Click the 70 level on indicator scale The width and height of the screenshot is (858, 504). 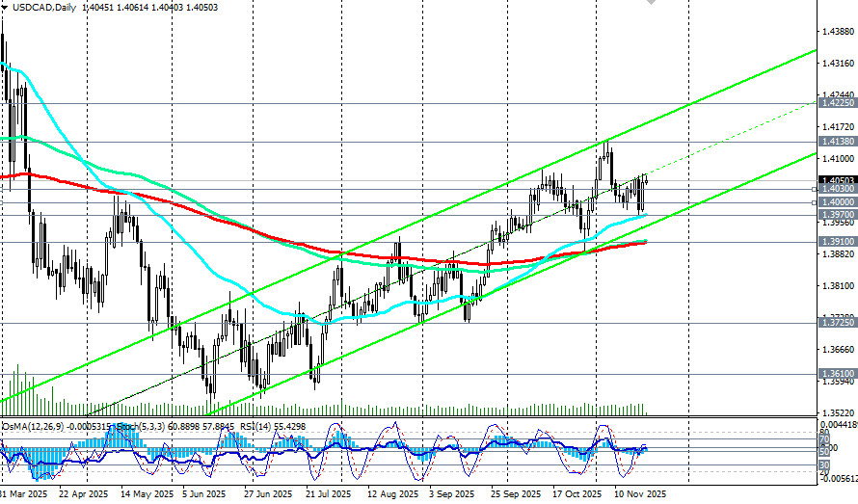coord(824,438)
